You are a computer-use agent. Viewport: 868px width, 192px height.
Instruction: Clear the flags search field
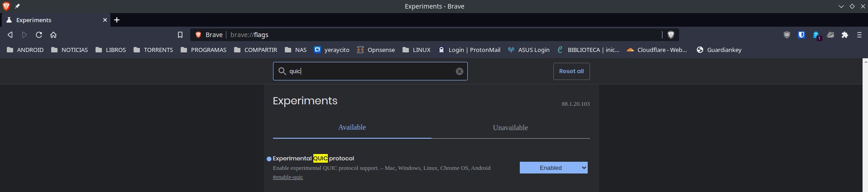[x=459, y=71]
